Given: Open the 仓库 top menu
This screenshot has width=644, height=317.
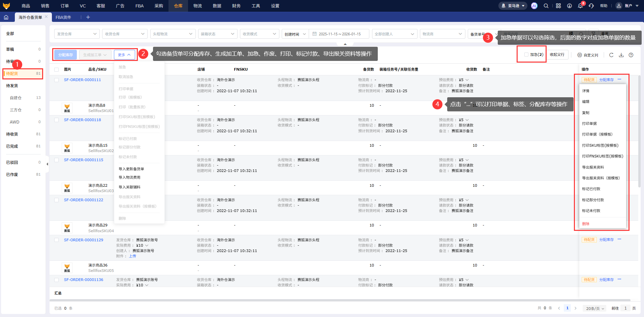Looking at the screenshot, I should coord(178,6).
